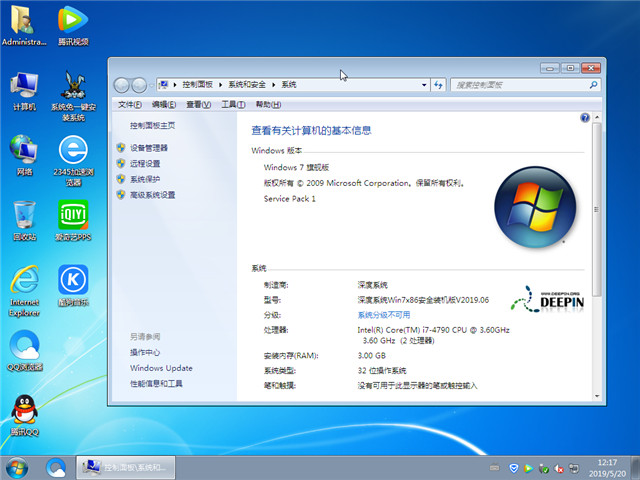The image size is (640, 480).
Task: Open the 系统兔一键安装系统 rabbit icon
Action: click(73, 96)
